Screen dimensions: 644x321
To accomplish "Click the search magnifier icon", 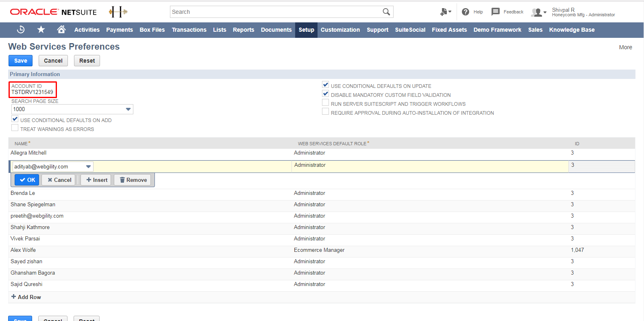I will coord(386,12).
